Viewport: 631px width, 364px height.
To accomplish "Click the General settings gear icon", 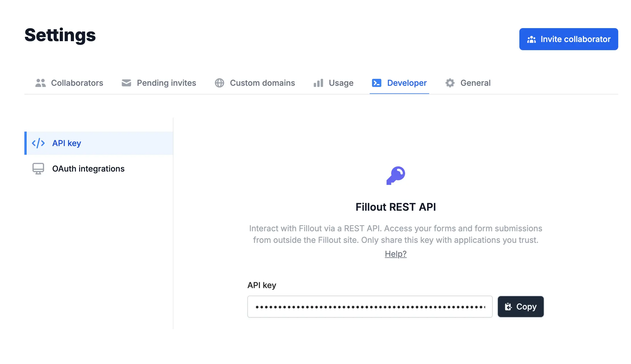I will [450, 83].
